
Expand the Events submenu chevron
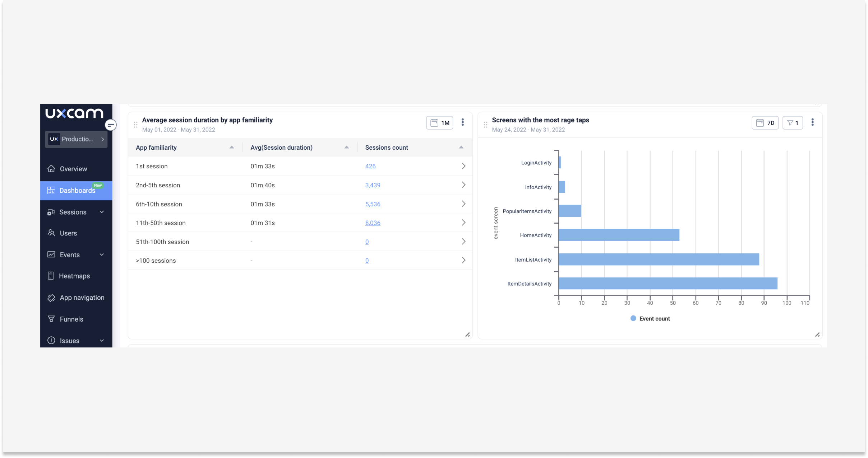point(102,255)
